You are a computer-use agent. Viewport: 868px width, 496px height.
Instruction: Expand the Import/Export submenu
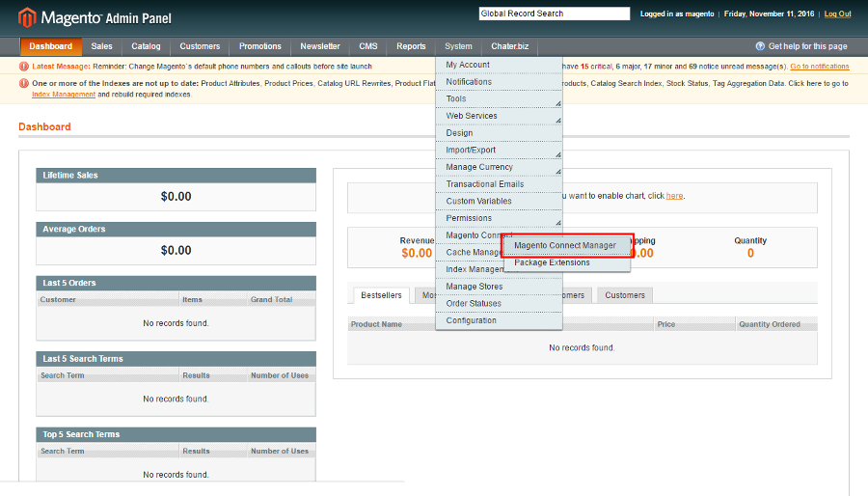coord(558,155)
